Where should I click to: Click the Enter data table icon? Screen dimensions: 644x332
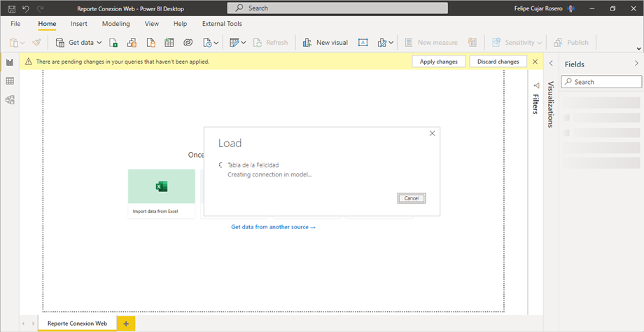(x=169, y=42)
